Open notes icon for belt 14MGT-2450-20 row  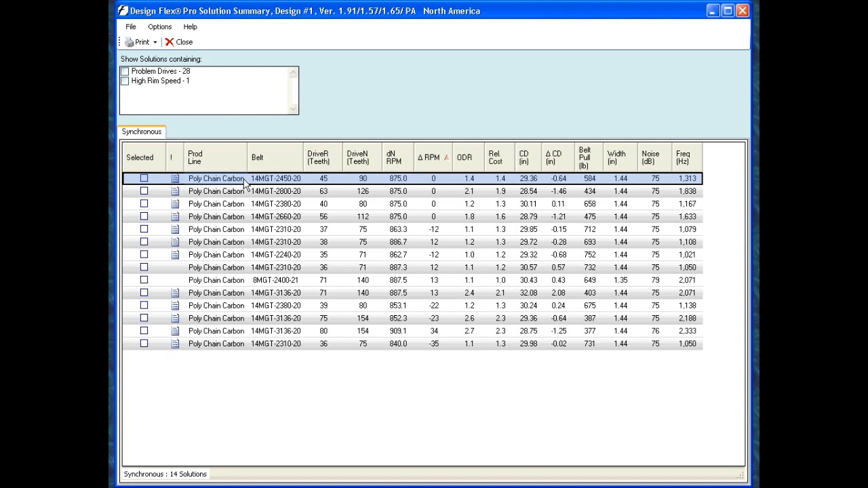point(175,179)
